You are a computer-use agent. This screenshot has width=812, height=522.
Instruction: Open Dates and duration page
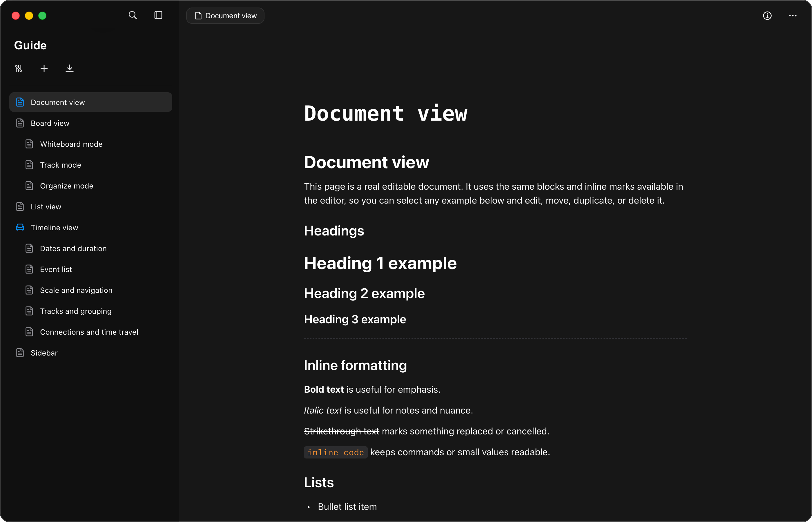(91, 249)
